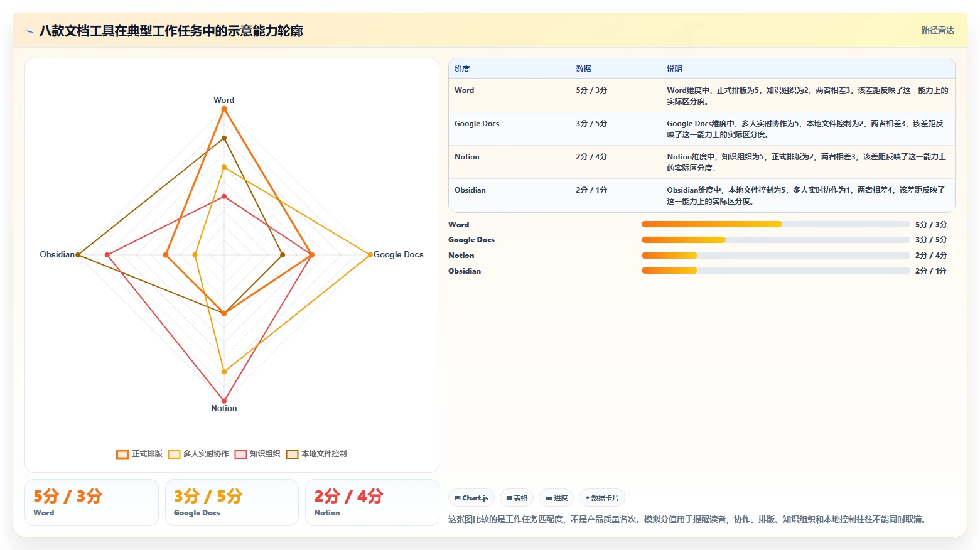Click the Google Docs axis label on radar
The image size is (980, 550).
point(398,254)
